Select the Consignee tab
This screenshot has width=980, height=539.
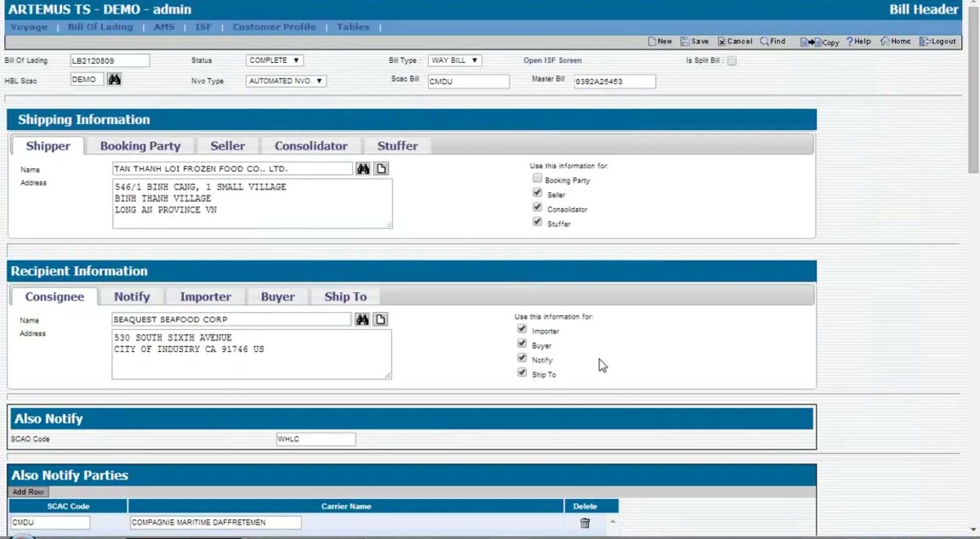[x=55, y=296]
